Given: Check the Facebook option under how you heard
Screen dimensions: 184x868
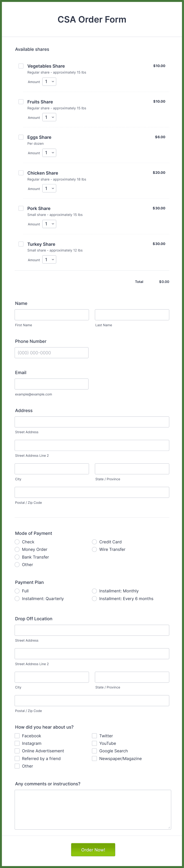Looking at the screenshot, I should click(17, 736).
